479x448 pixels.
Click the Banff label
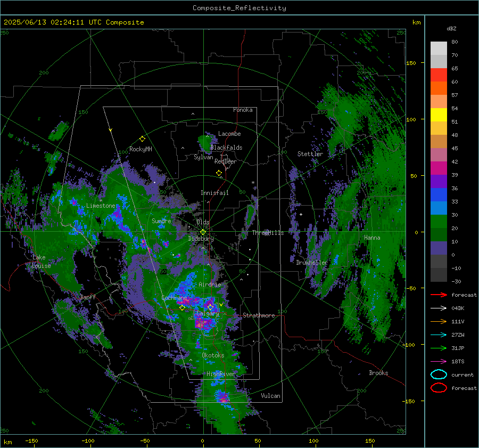(88, 297)
